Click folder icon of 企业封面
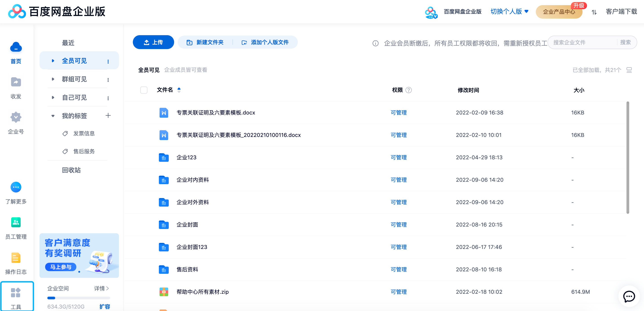Screen dimensions: 644x311 coord(164,225)
